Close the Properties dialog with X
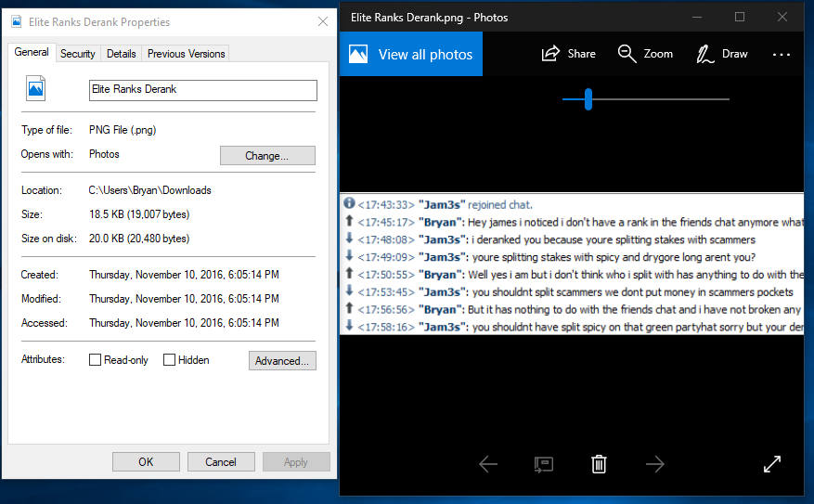This screenshot has width=814, height=504. 323,21
